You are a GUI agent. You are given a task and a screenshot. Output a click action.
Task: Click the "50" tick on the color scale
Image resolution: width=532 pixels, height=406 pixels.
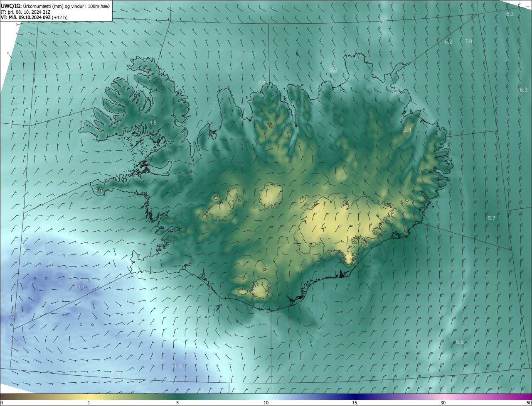(x=529, y=403)
